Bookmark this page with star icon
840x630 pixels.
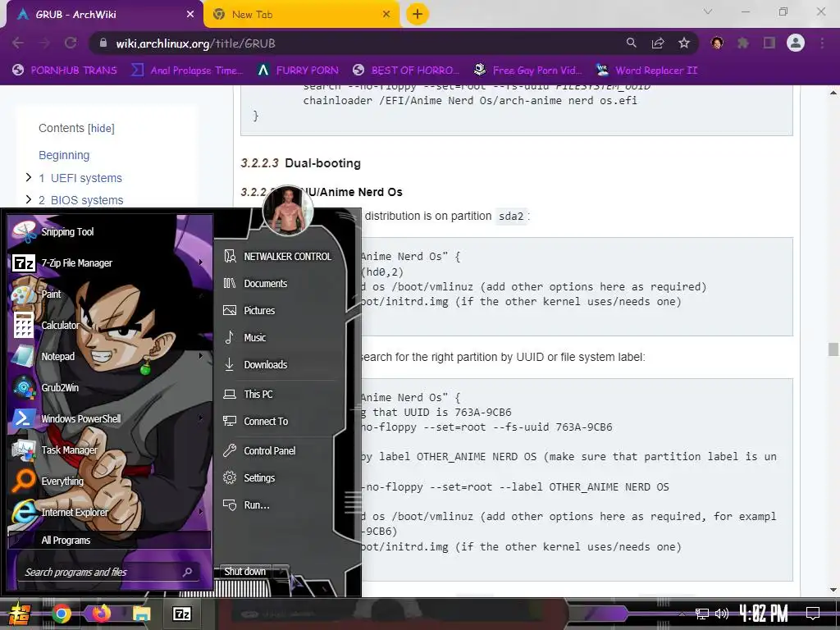tap(684, 43)
